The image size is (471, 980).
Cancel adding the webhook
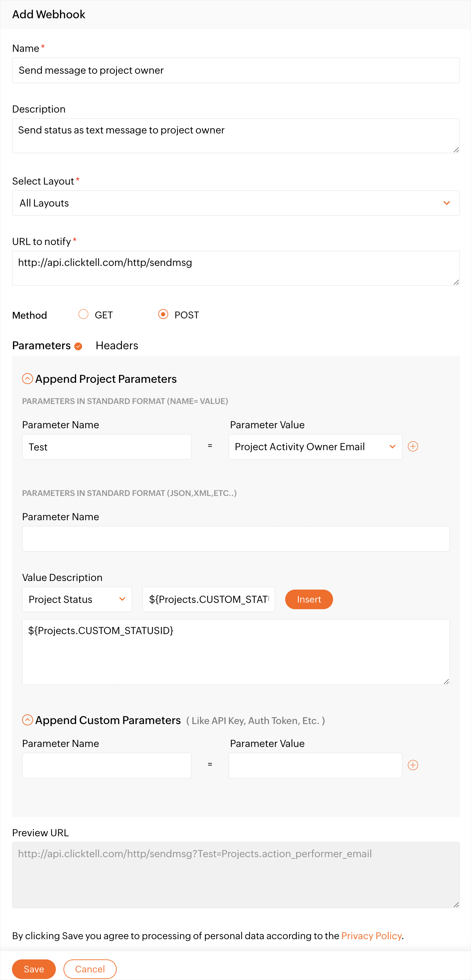pyautogui.click(x=90, y=969)
